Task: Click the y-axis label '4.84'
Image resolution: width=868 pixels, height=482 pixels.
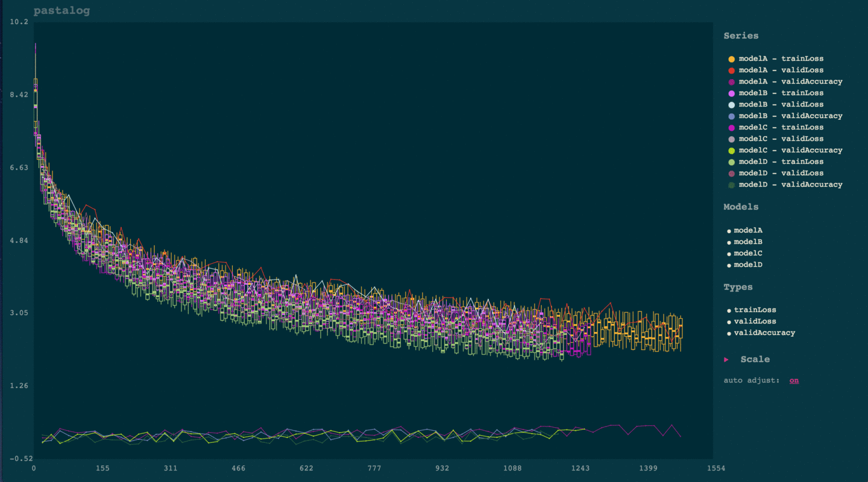Action: (x=20, y=240)
